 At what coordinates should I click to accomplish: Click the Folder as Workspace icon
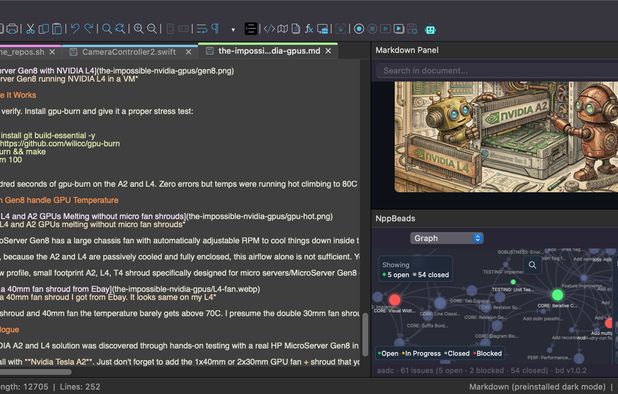(x=322, y=29)
